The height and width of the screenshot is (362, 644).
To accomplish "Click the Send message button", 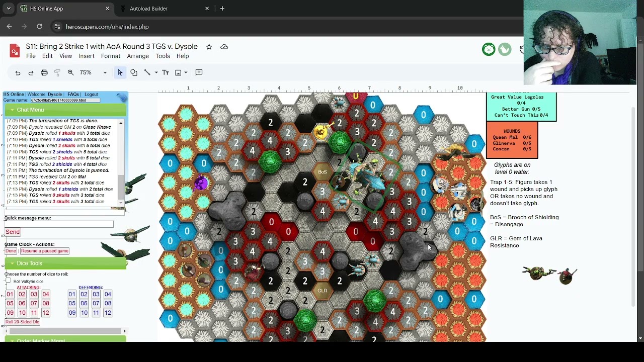I will [x=13, y=232].
